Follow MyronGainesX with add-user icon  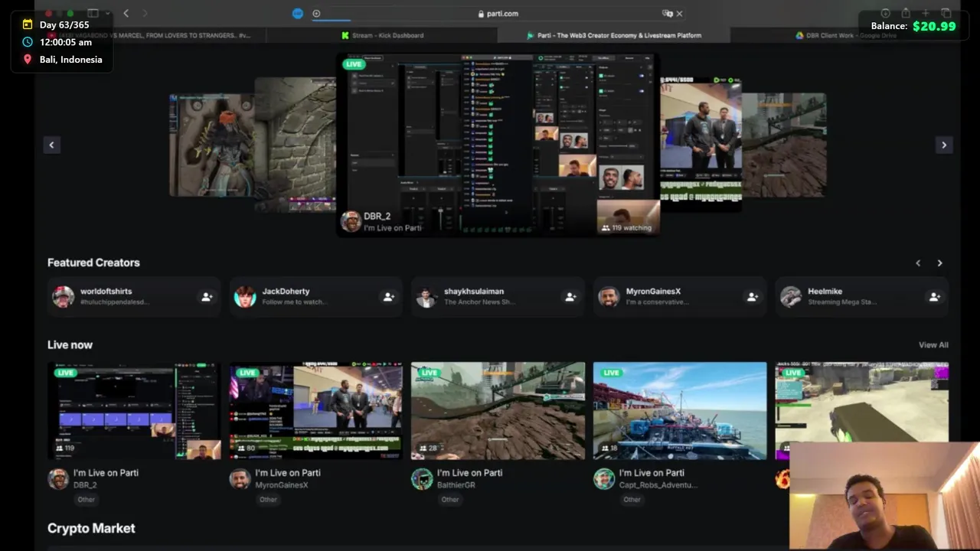pos(752,297)
